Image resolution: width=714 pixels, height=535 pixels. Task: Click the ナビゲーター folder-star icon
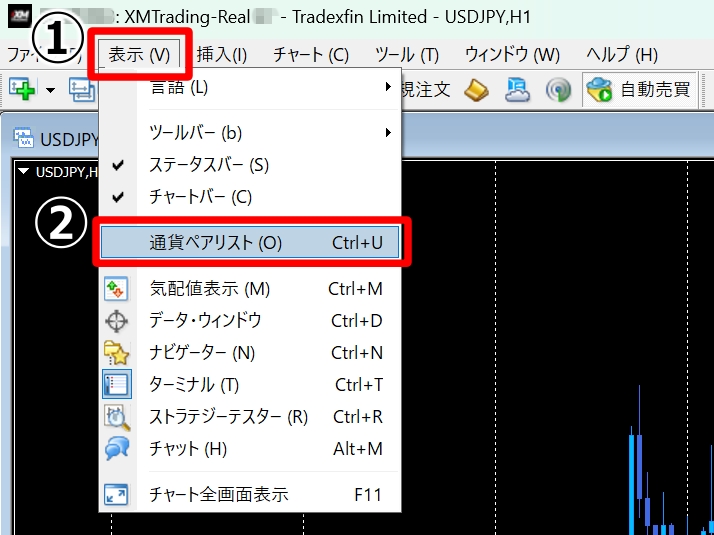[x=116, y=353]
